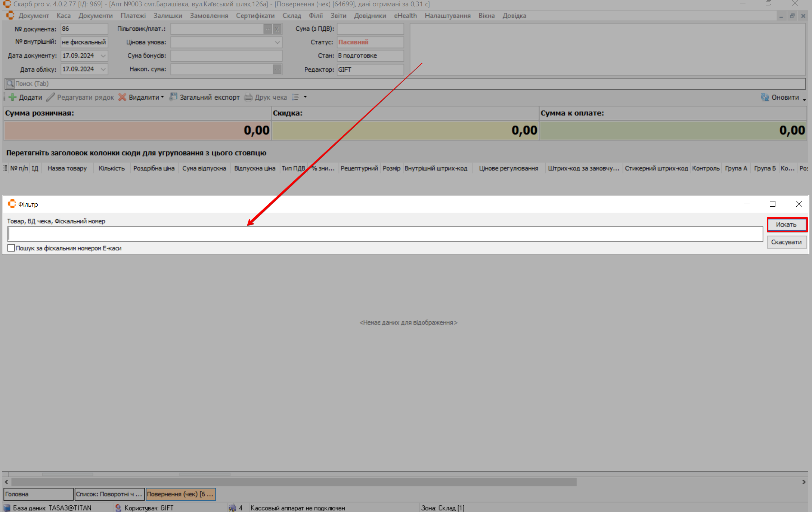This screenshot has height=512, width=812.
Task: Open the Довідники menu
Action: click(x=370, y=16)
